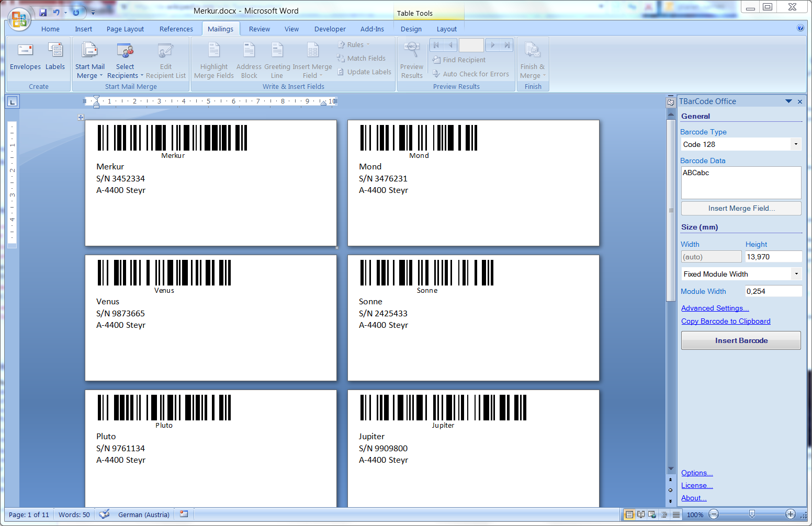Image resolution: width=812 pixels, height=526 pixels.
Task: Switch to Full Screen Reading view
Action: pyautogui.click(x=641, y=514)
